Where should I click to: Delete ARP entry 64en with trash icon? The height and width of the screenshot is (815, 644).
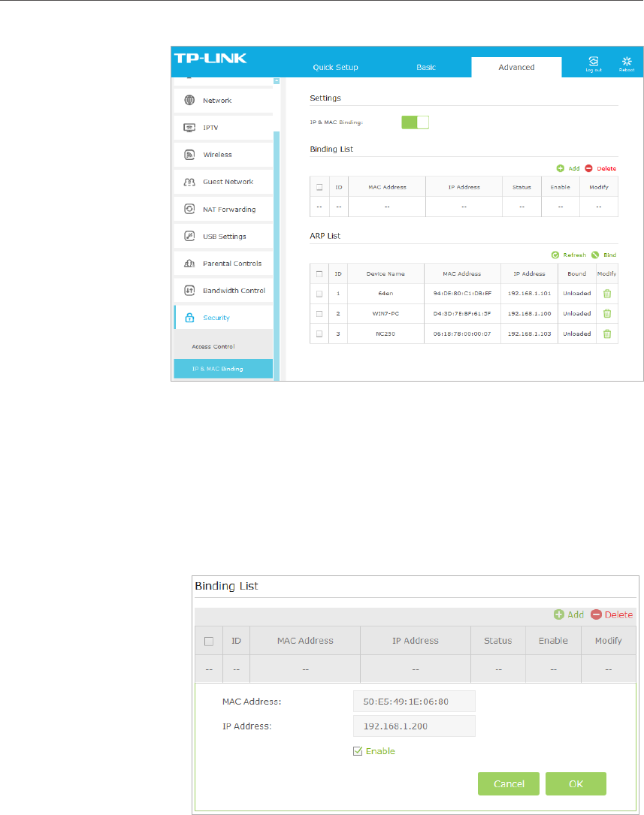(x=607, y=294)
